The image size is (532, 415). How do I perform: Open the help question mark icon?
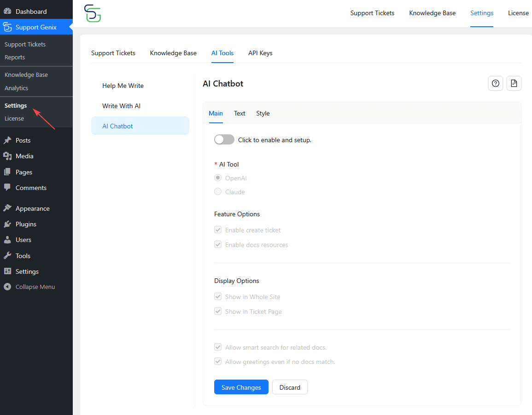click(495, 83)
